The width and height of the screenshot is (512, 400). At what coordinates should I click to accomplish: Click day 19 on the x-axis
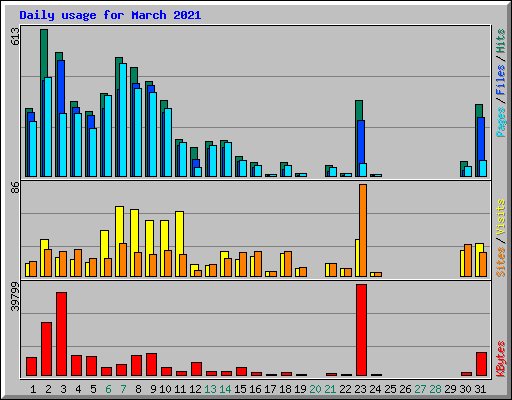(300, 389)
